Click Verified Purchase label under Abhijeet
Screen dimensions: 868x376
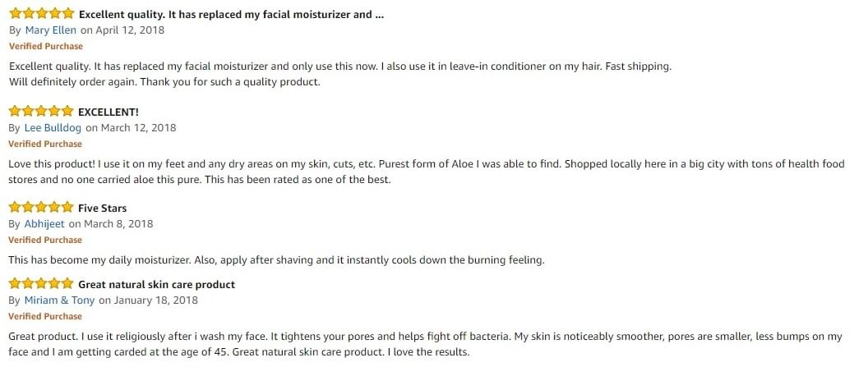tap(45, 240)
